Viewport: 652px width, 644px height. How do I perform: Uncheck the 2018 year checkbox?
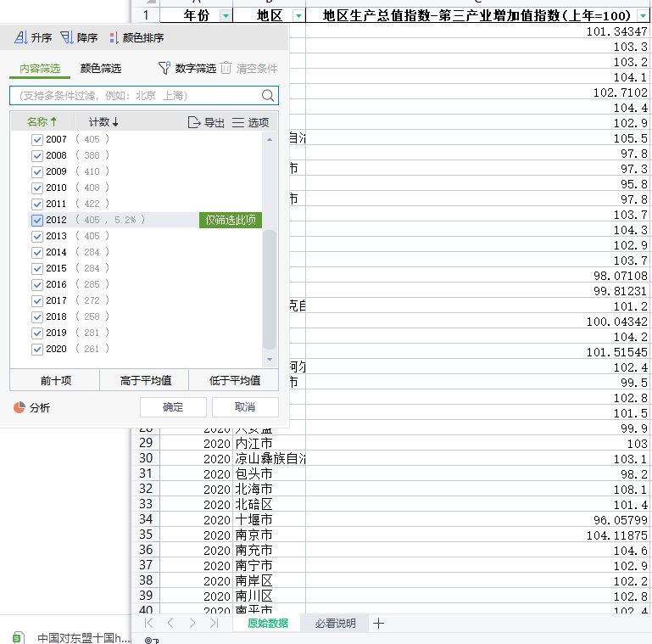(37, 317)
